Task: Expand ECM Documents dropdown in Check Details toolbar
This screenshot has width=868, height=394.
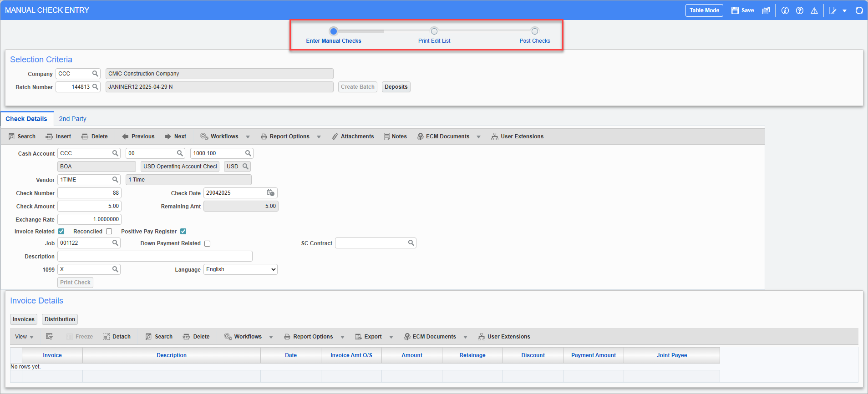Action: point(478,137)
